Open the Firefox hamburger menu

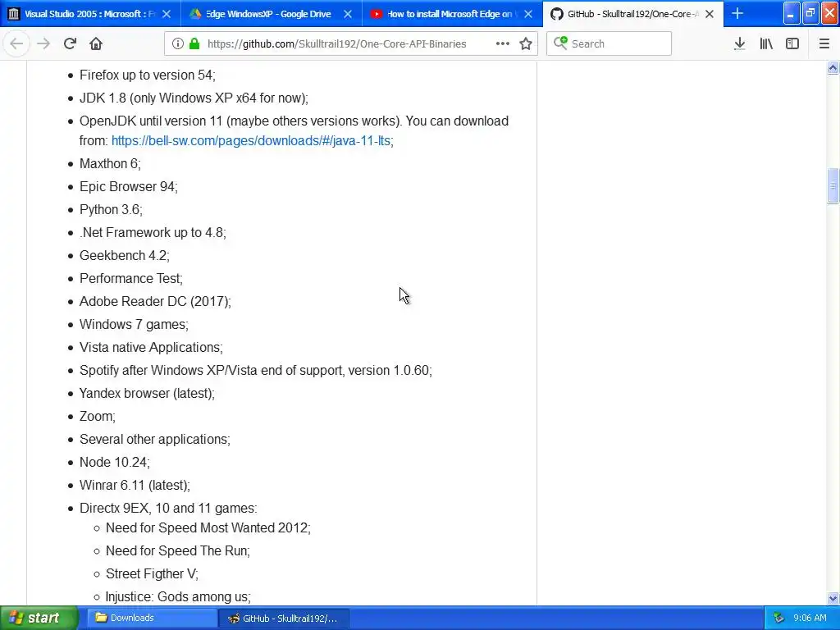pos(824,44)
